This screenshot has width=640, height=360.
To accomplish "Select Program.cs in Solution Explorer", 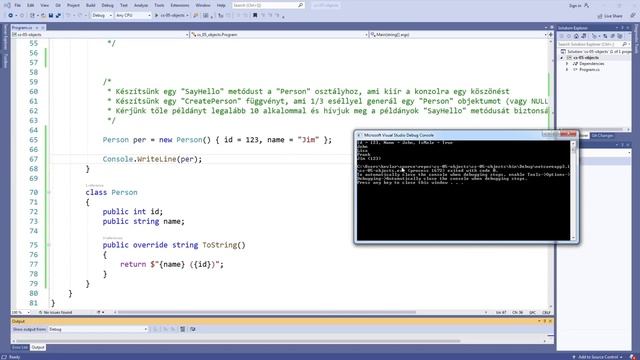I will tap(589, 70).
